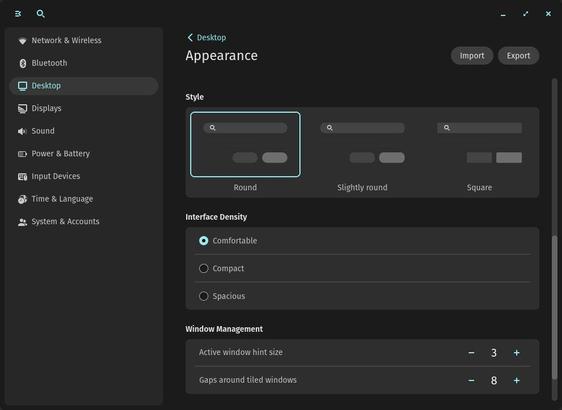Decrease gaps around tiled windows
This screenshot has width=562, height=410.
point(471,380)
